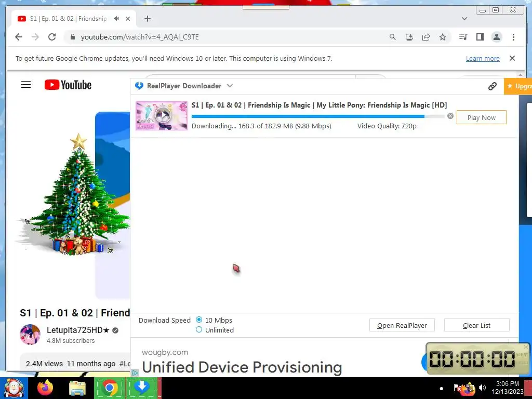Share this page from the address bar
This screenshot has height=399, width=532.
(426, 37)
